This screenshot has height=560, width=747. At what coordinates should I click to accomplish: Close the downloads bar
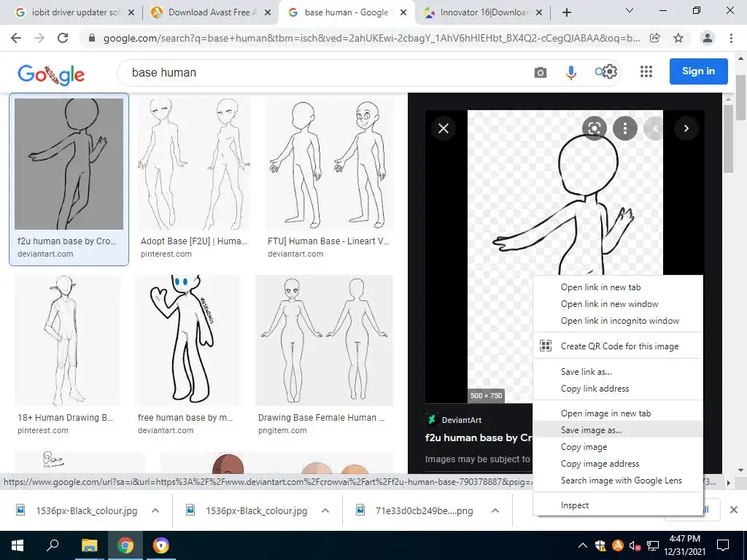coord(734,510)
